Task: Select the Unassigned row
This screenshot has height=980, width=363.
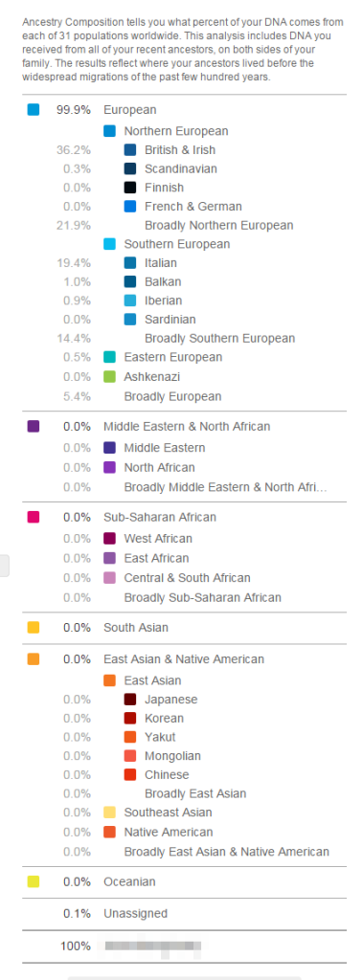Action: (184, 914)
